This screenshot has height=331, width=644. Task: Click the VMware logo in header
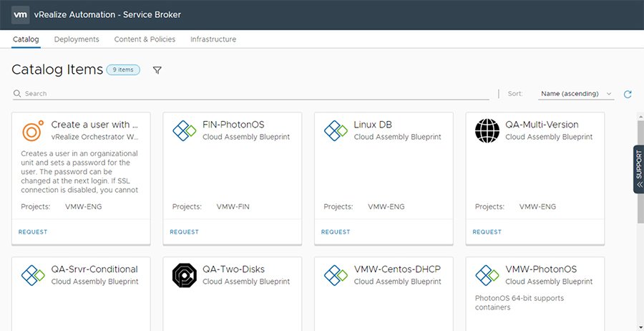[21, 15]
